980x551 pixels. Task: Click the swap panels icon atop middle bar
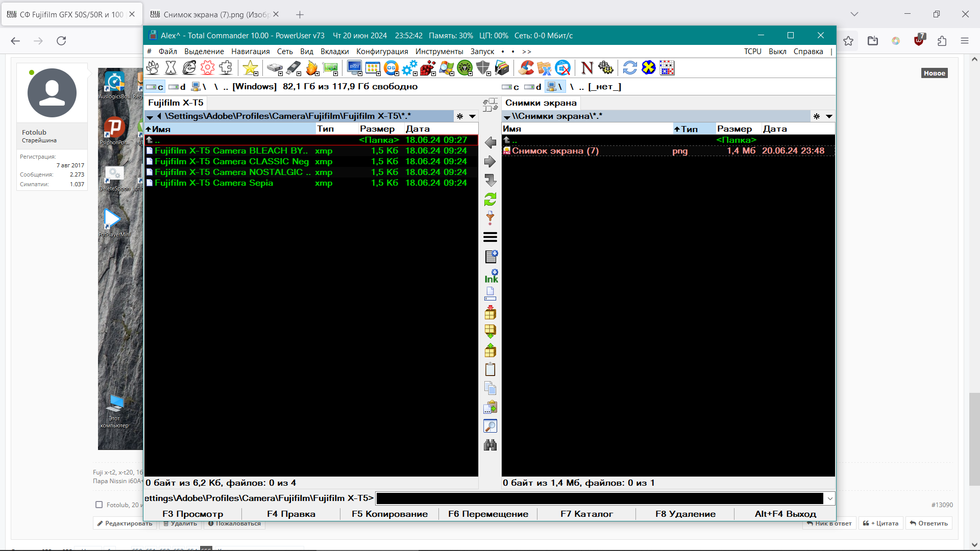pyautogui.click(x=490, y=105)
